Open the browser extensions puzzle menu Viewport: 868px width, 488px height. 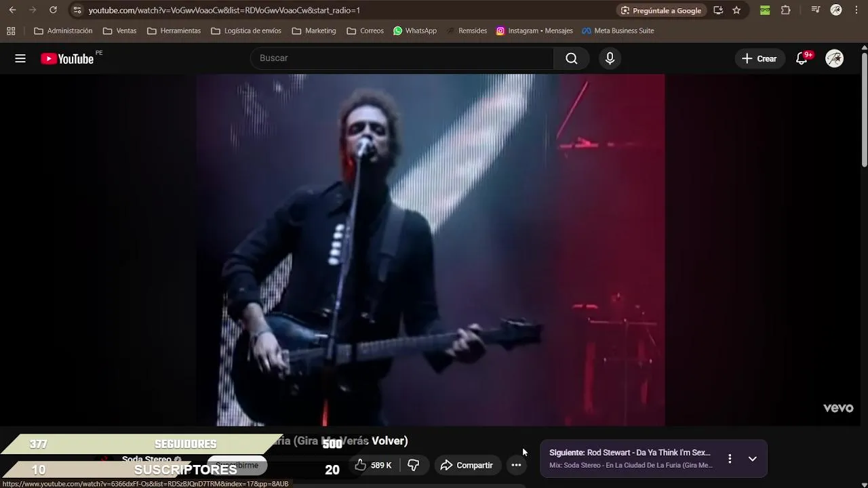pos(785,10)
